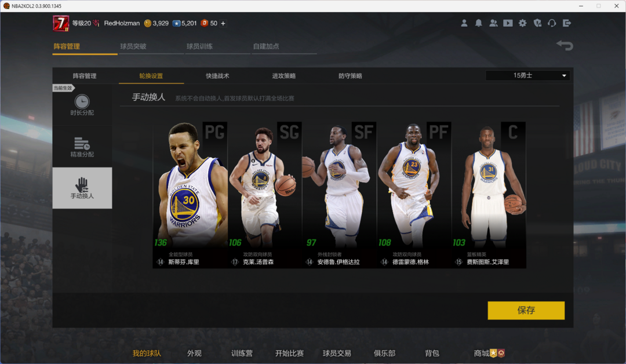This screenshot has height=364, width=626.
Task: Open the friends group icon
Action: tap(493, 23)
